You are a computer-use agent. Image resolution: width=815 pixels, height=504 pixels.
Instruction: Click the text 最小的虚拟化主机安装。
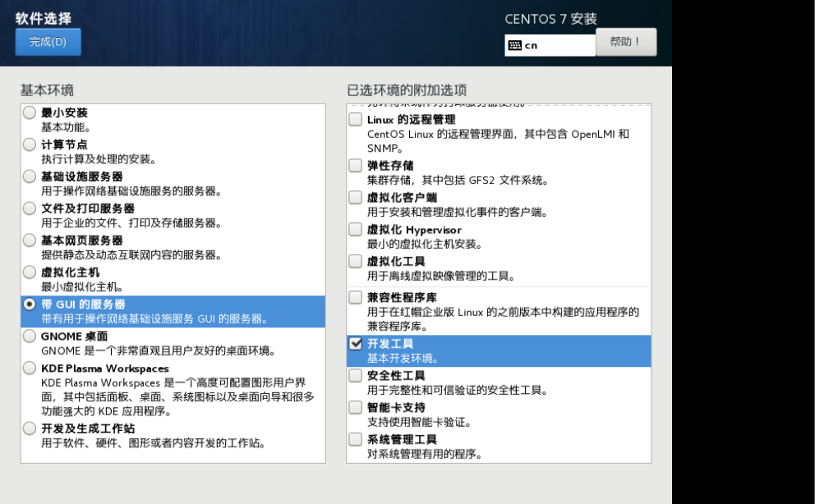(426, 244)
